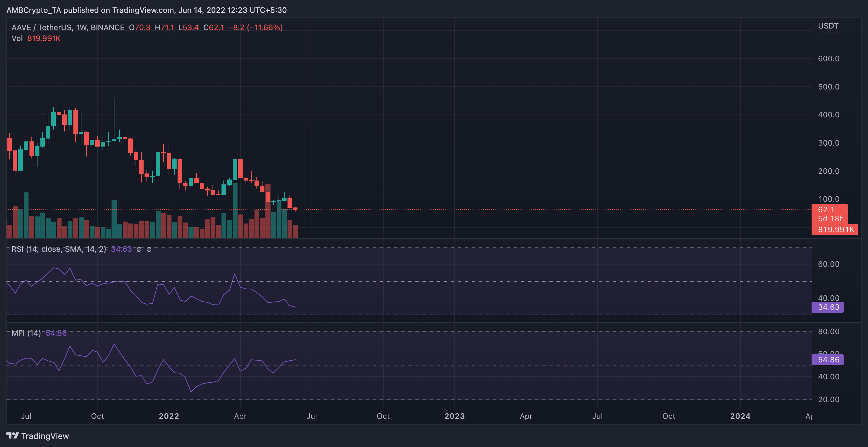Click the 60.00 level on RSI axis

[828, 264]
